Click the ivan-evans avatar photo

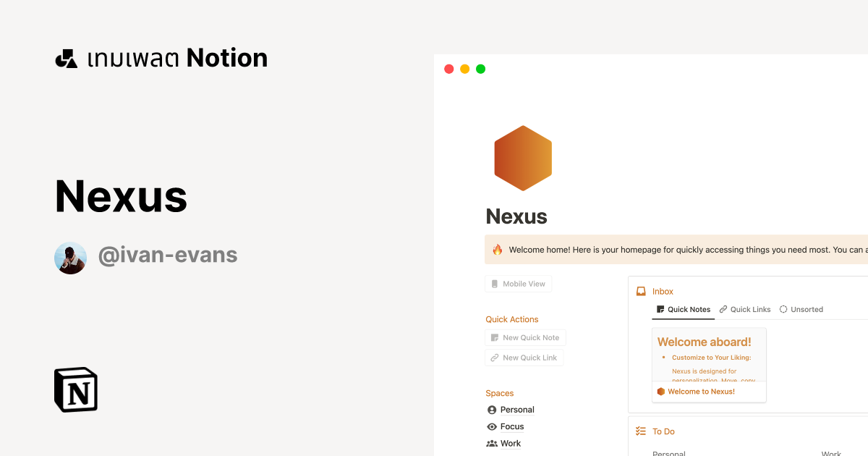(x=70, y=257)
